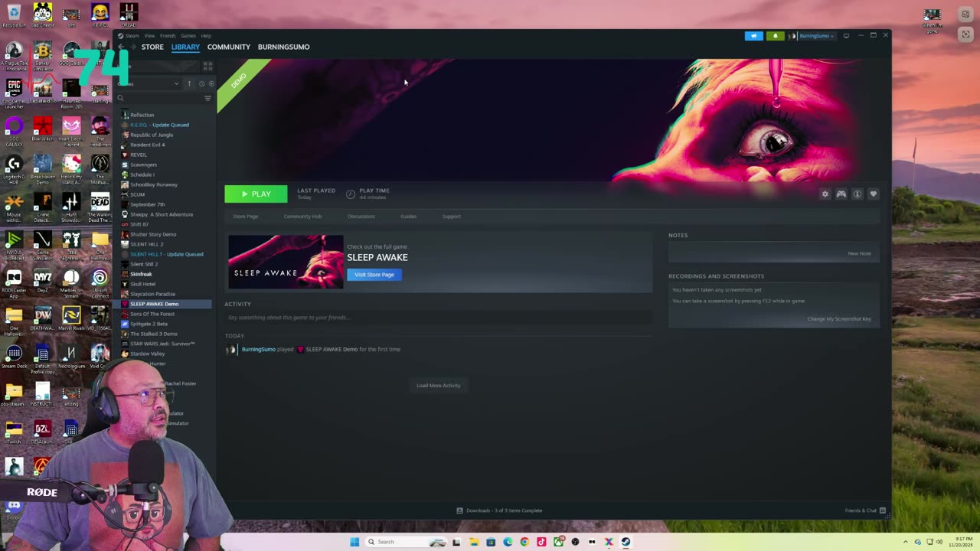Open the BURNINGSUMO profile tab
The image size is (980, 551).
point(283,47)
